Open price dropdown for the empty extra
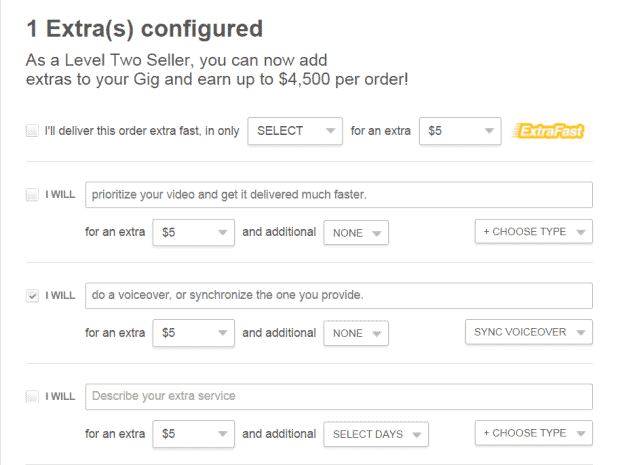The width and height of the screenshot is (618, 465). (x=194, y=434)
